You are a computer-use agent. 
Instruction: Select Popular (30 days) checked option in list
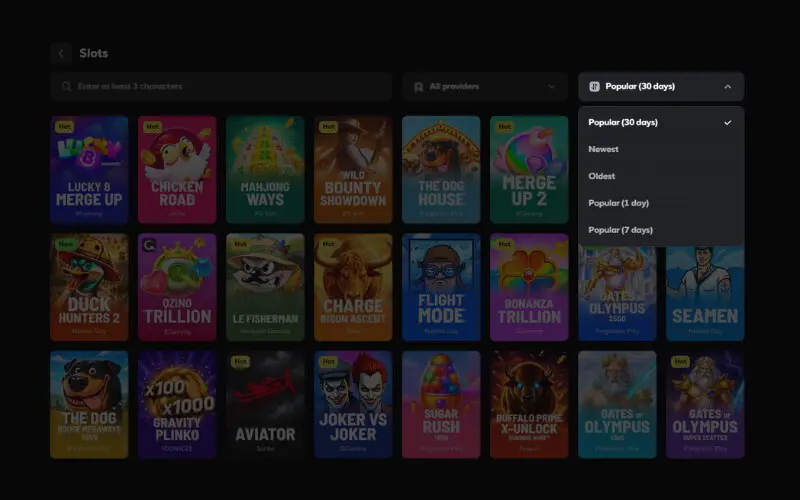click(661, 122)
